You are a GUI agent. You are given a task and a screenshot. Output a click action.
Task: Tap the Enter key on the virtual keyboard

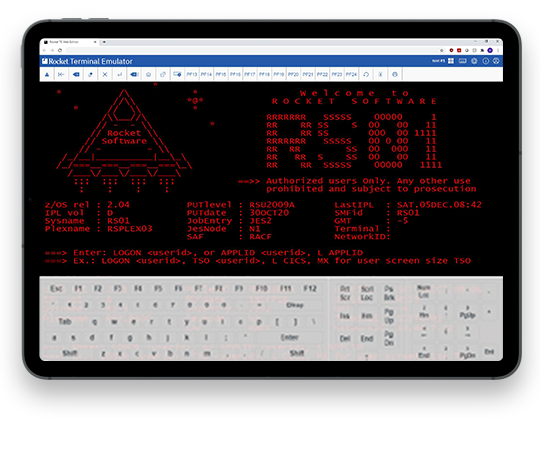click(x=290, y=337)
